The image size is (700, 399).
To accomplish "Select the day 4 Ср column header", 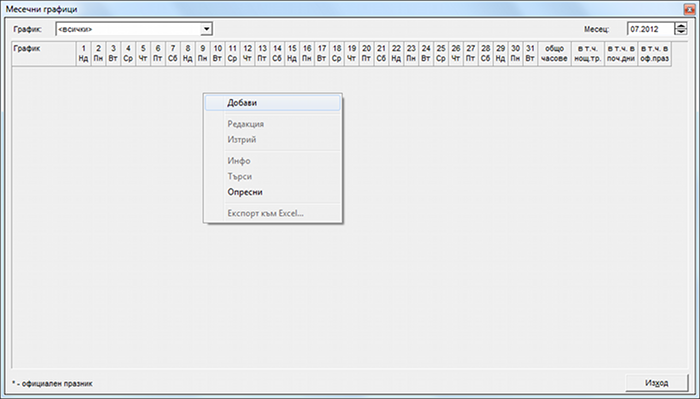I will point(128,54).
